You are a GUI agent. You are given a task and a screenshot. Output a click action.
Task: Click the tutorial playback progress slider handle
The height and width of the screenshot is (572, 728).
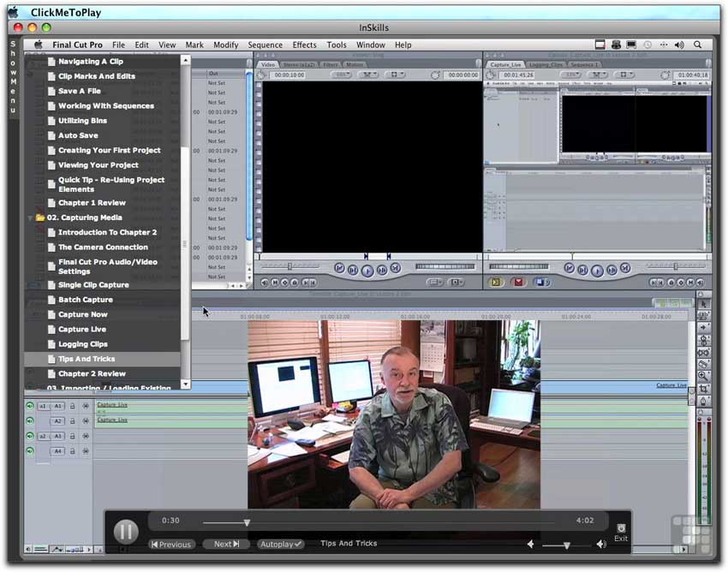[247, 523]
